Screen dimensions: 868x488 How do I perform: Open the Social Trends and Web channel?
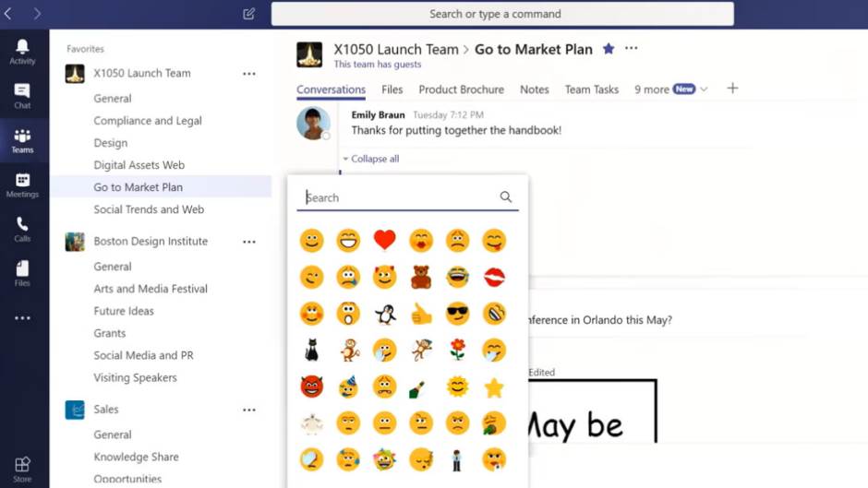149,209
